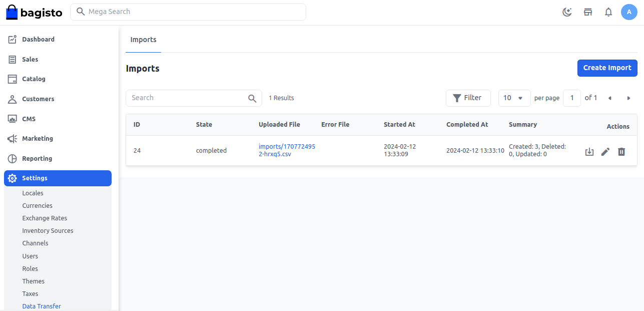Image resolution: width=644 pixels, height=311 pixels.
Task: Open the notifications bell icon
Action: pos(608,12)
